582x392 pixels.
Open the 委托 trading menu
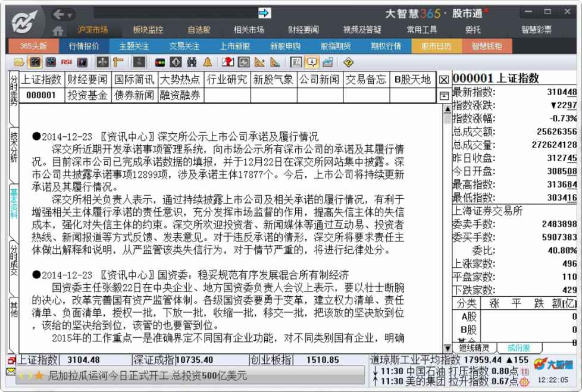pyautogui.click(x=473, y=30)
